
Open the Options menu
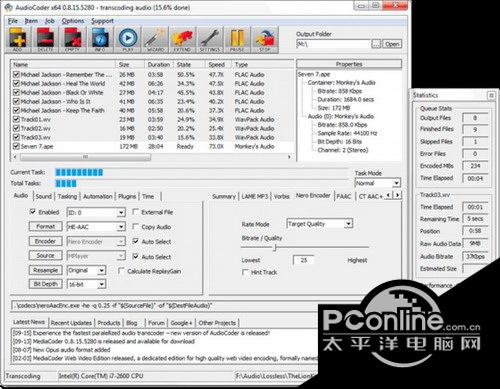pos(73,21)
